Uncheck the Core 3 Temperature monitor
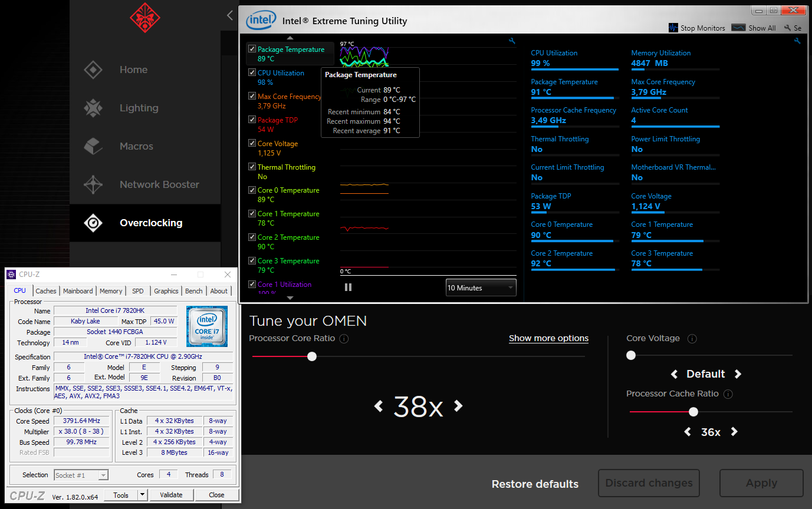The image size is (812, 509). (252, 261)
